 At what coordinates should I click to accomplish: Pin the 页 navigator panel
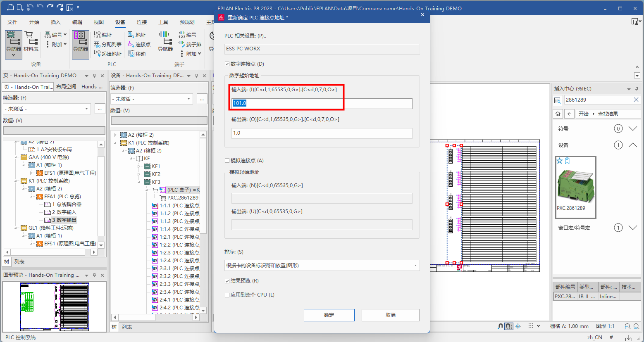point(95,76)
